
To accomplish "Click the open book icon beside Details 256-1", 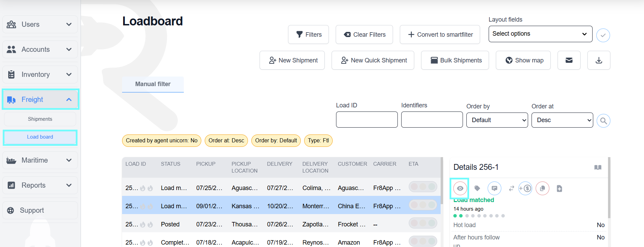I will click(x=598, y=167).
